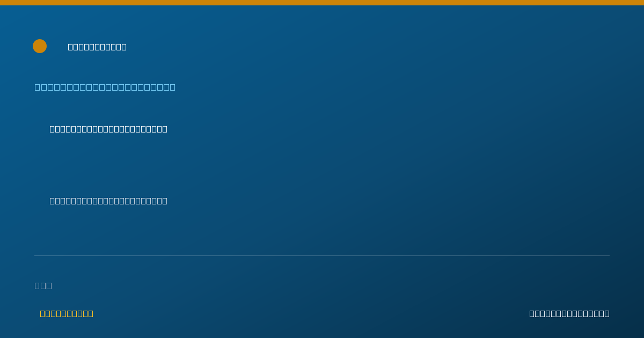Viewport: 644px width, 338px height.
Task: Select the second white indented text line
Action: [108, 201]
